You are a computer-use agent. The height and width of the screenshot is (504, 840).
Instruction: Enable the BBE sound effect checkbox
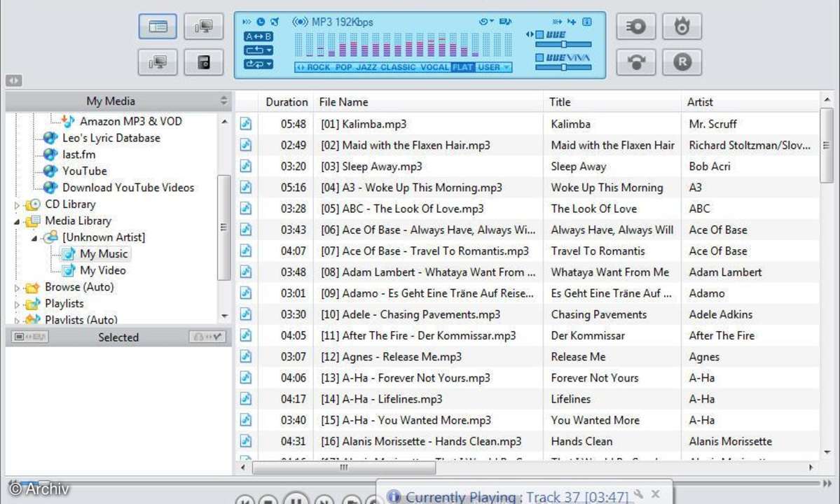pos(539,35)
